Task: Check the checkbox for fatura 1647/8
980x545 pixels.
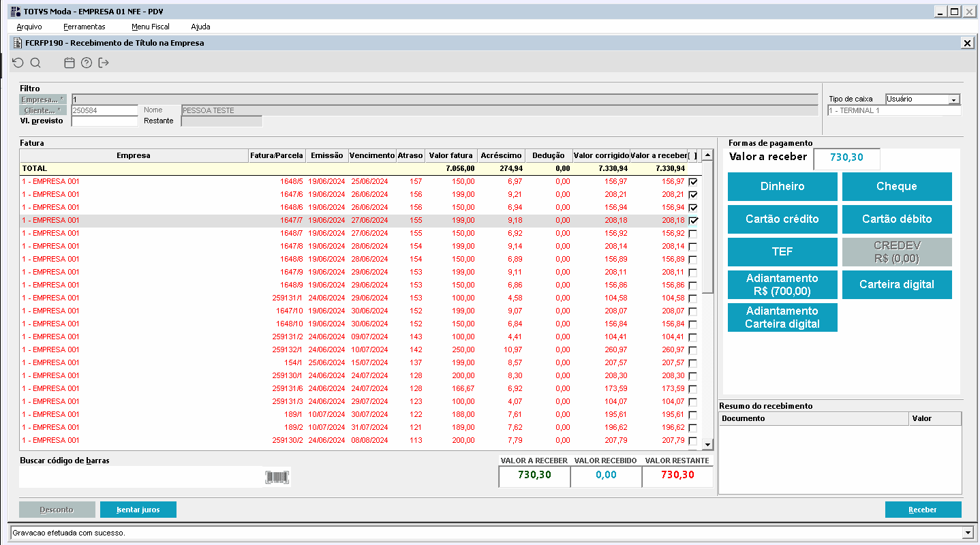Action: point(693,247)
